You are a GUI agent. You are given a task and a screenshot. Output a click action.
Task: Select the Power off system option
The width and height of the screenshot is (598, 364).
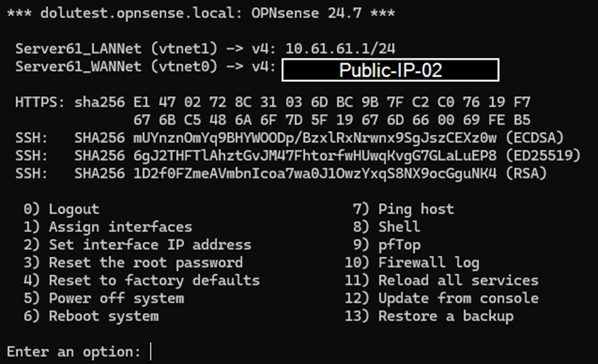104,299
